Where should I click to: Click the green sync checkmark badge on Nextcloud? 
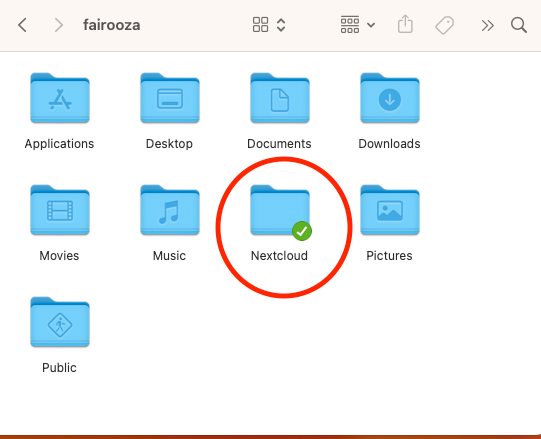(302, 231)
